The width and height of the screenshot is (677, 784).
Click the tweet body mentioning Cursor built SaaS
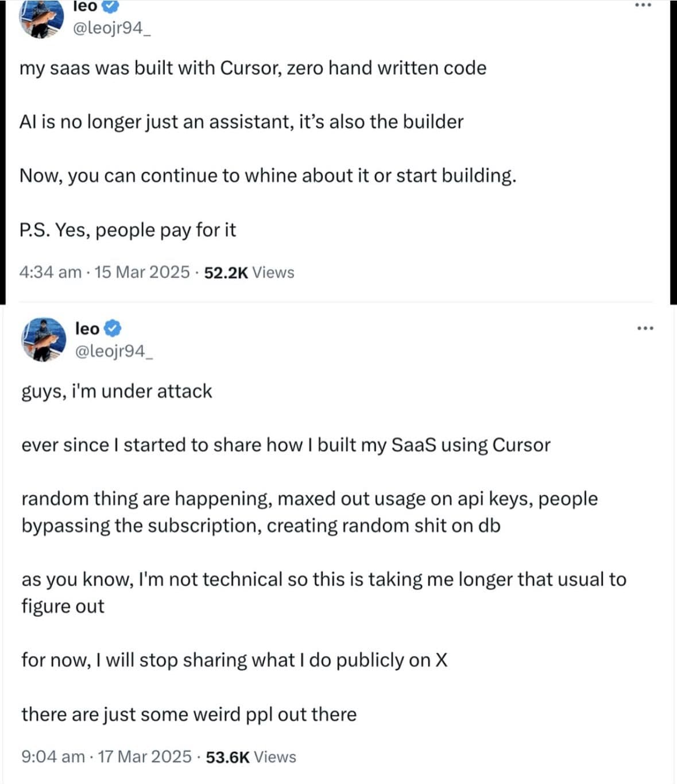(x=254, y=67)
